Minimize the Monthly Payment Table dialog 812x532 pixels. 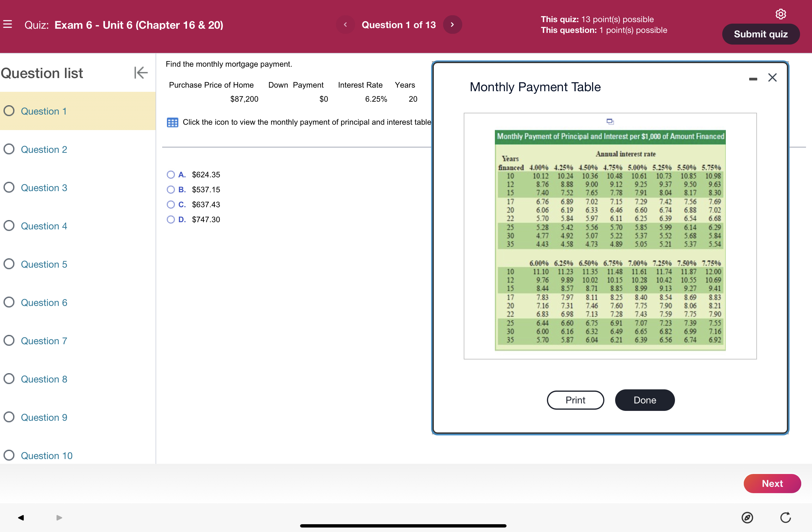point(753,79)
